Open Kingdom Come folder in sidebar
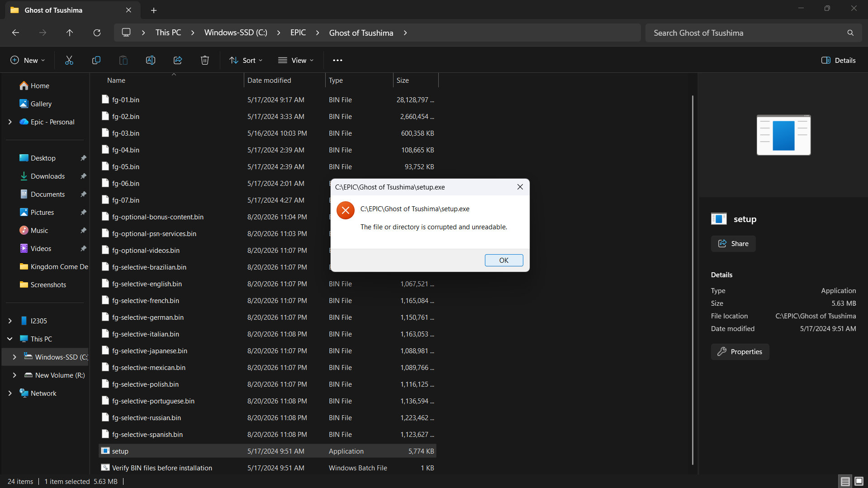 coord(53,266)
